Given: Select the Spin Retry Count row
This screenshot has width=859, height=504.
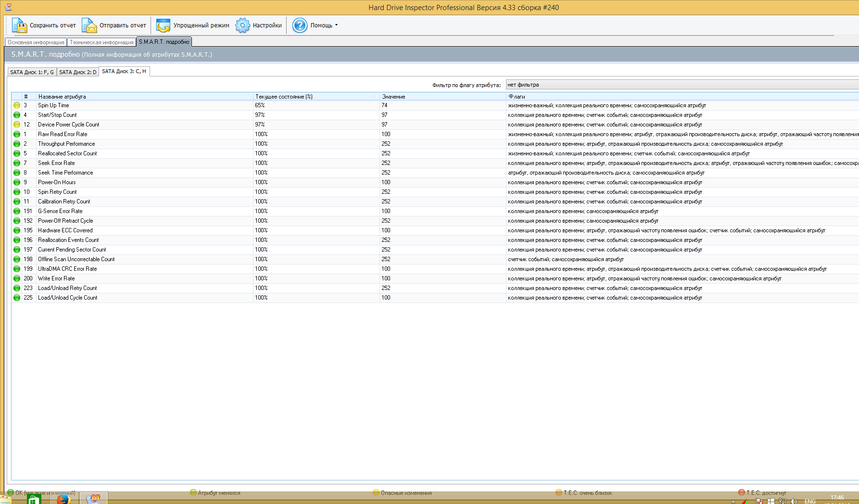Looking at the screenshot, I should pyautogui.click(x=435, y=192).
